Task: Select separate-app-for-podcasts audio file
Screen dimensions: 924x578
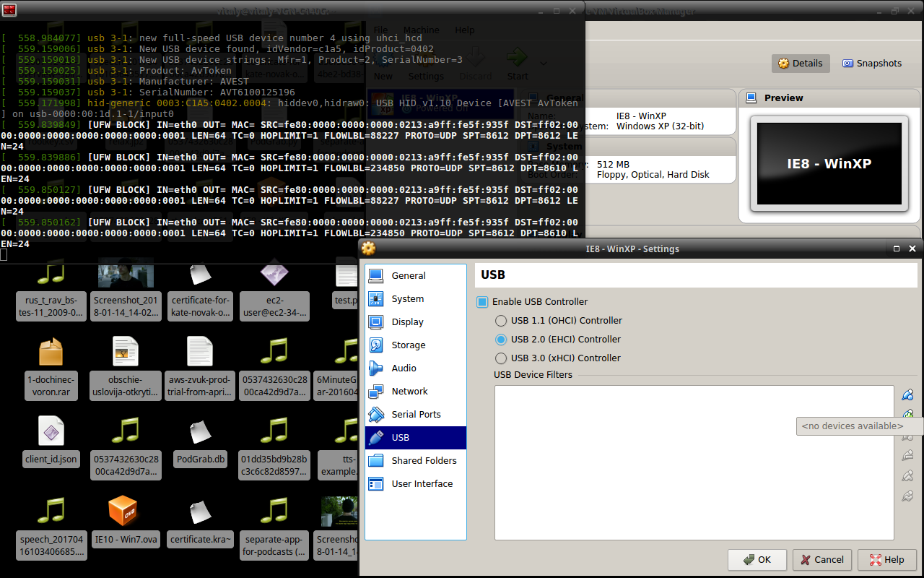Action: [x=274, y=529]
